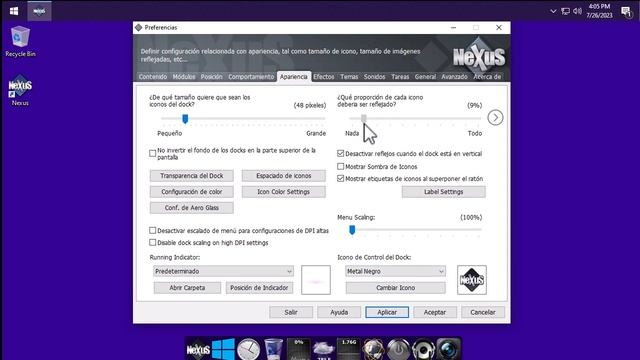Uncheck 'Desactivar reflejos cuando el dock está en vertical'

(x=340, y=153)
